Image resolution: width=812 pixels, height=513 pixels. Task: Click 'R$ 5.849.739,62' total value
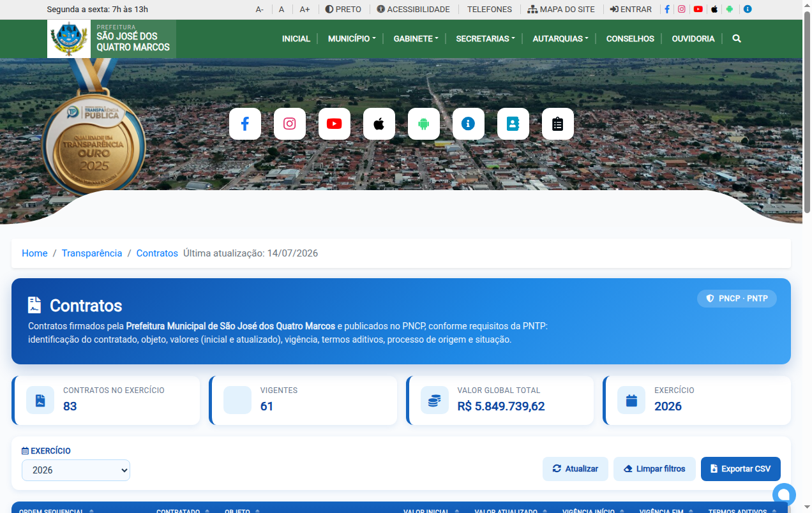click(x=501, y=406)
